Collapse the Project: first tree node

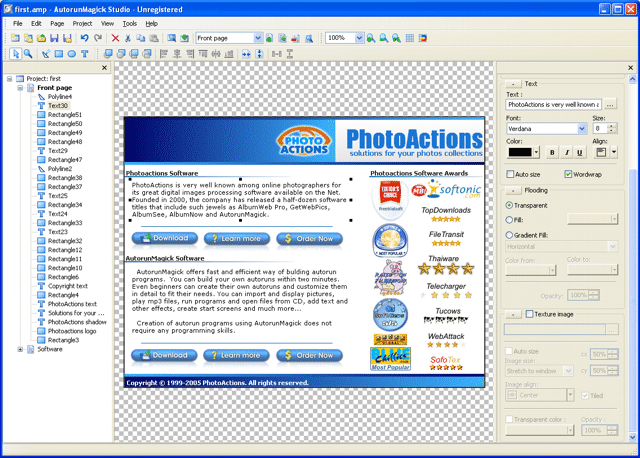pos(9,78)
